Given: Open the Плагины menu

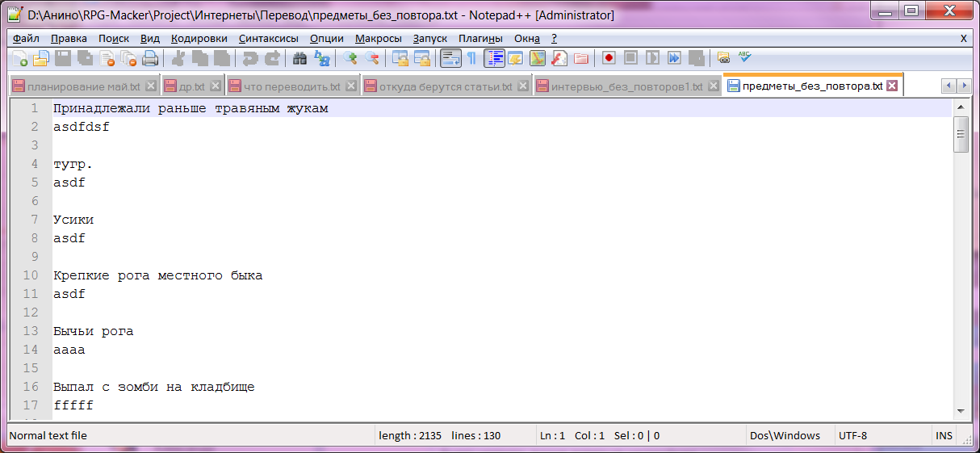Looking at the screenshot, I should coord(480,38).
